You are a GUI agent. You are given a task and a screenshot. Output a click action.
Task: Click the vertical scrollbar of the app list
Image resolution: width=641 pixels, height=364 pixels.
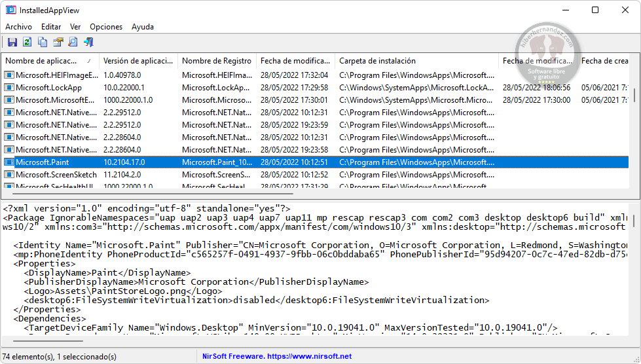pyautogui.click(x=634, y=95)
